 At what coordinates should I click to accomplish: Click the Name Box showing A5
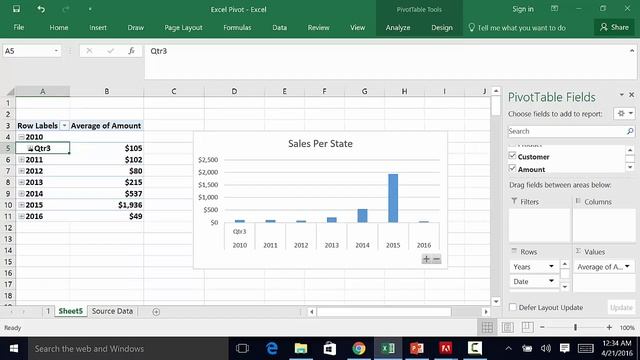[x=27, y=51]
